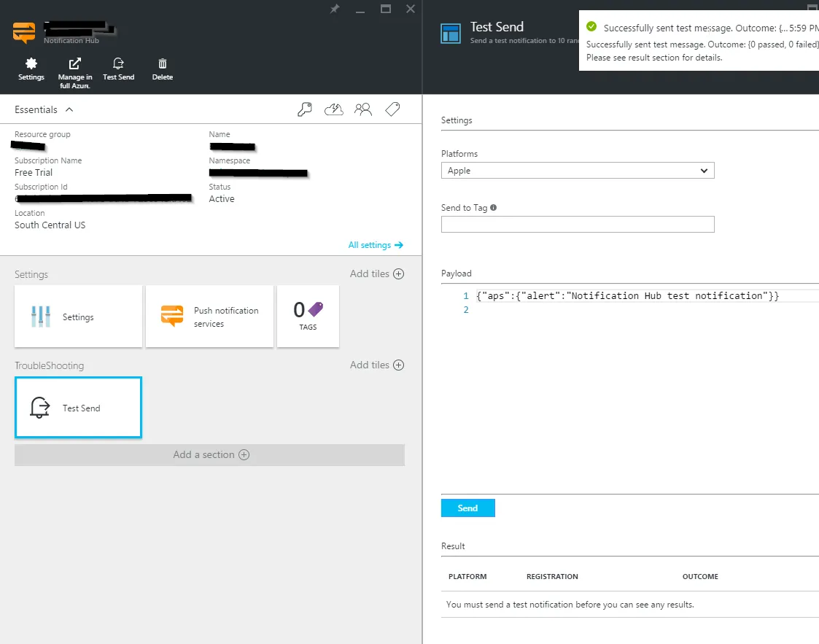819x644 pixels.
Task: Open Settings gear in hub toolbar
Action: pyautogui.click(x=31, y=69)
